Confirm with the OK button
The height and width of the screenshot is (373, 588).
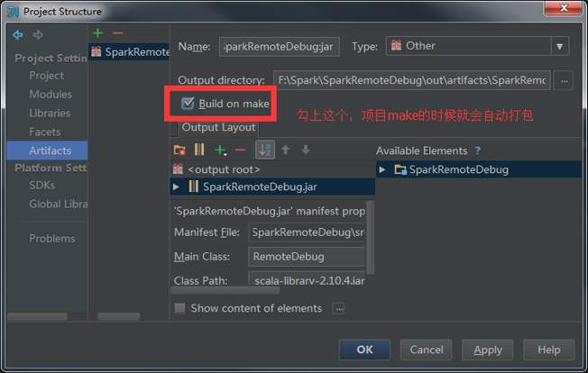pyautogui.click(x=364, y=350)
